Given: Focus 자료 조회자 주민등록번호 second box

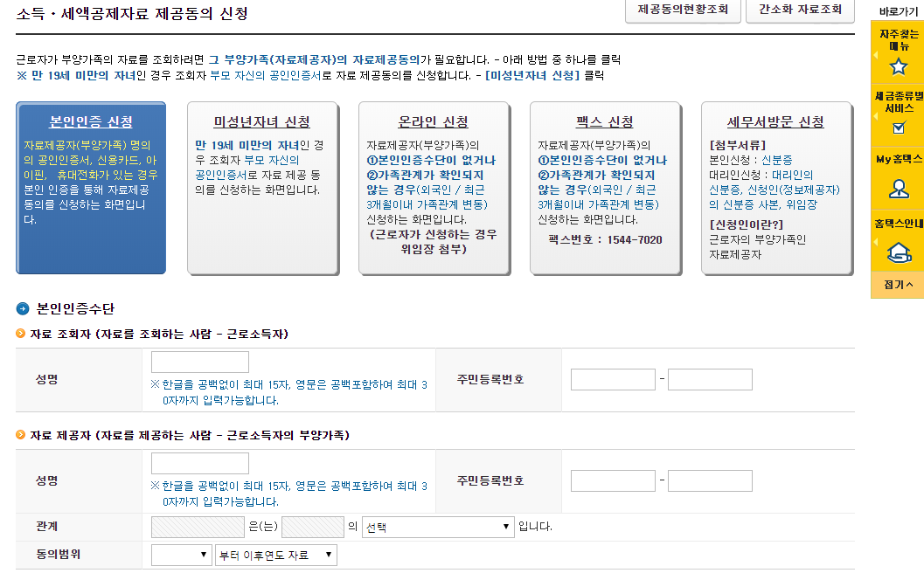Looking at the screenshot, I should 710,379.
